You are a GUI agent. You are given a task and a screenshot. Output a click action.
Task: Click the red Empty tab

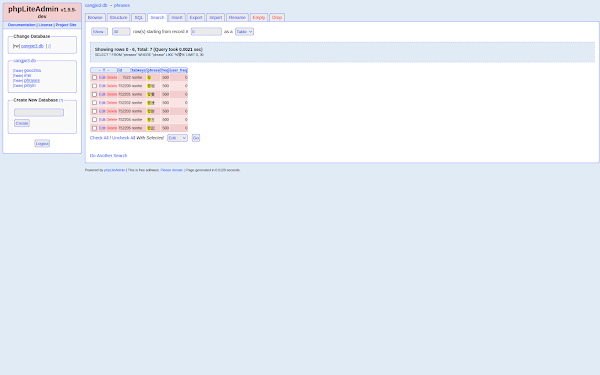259,18
